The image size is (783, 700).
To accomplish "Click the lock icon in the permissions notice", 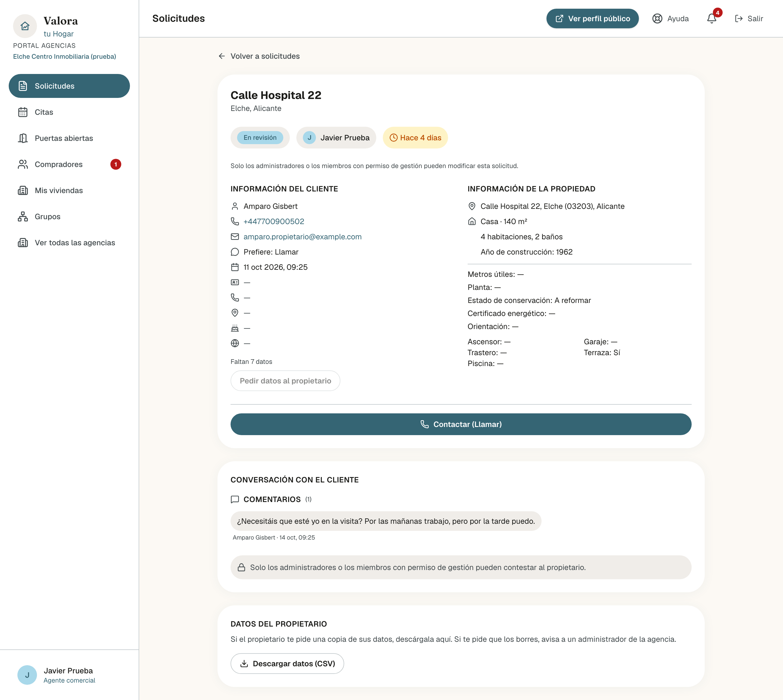I will (241, 567).
